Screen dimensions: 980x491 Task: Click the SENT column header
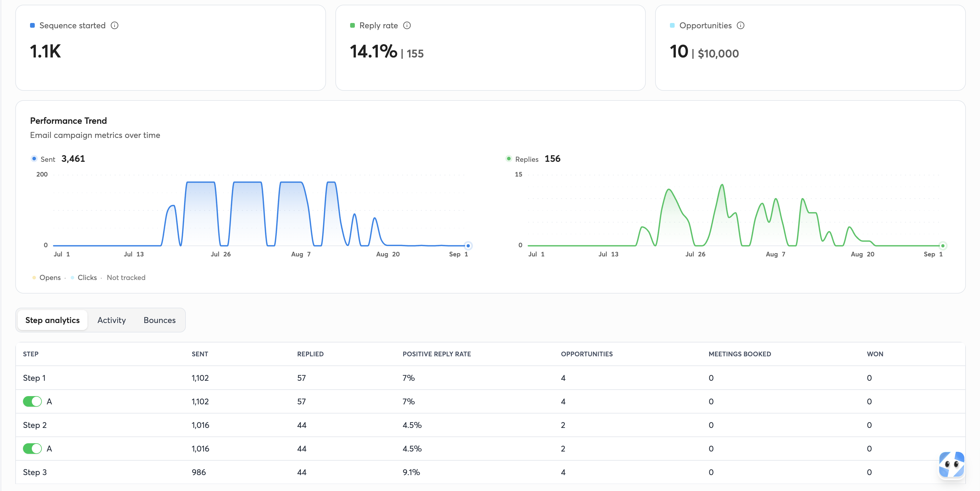coord(200,354)
